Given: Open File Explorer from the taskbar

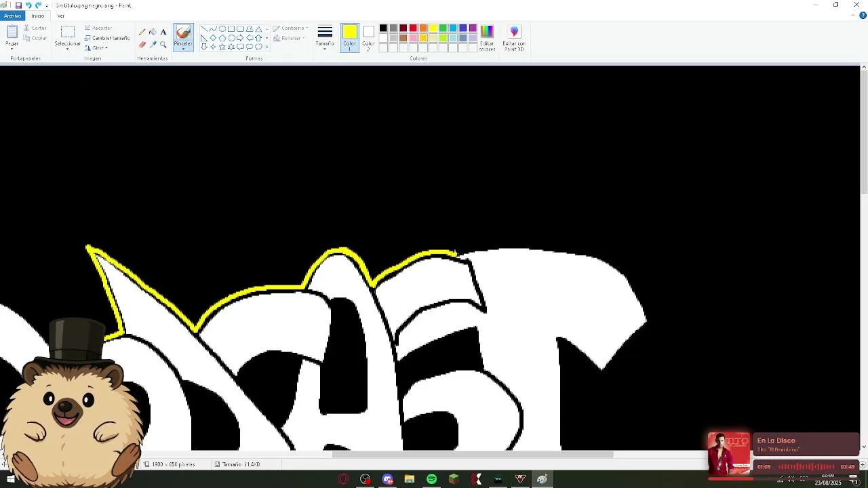Looking at the screenshot, I should pyautogui.click(x=410, y=479).
